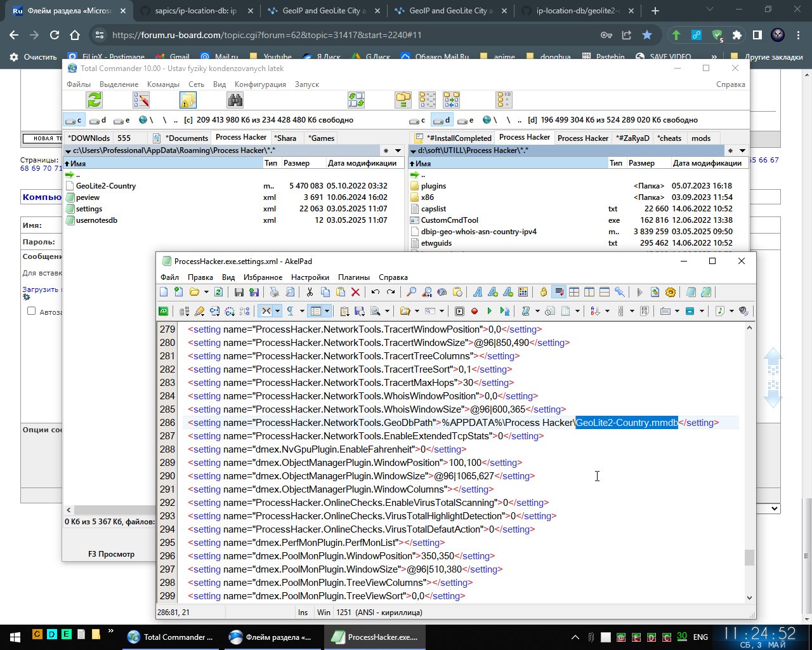Click the green refresh icon in Total Commander
This screenshot has width=812, height=650.
click(95, 100)
